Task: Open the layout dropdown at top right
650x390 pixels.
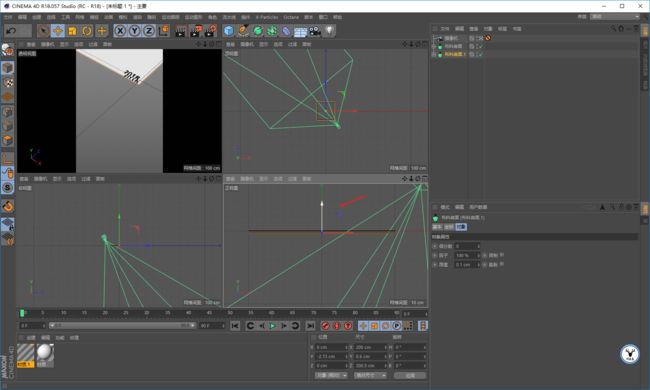Action: [x=615, y=17]
